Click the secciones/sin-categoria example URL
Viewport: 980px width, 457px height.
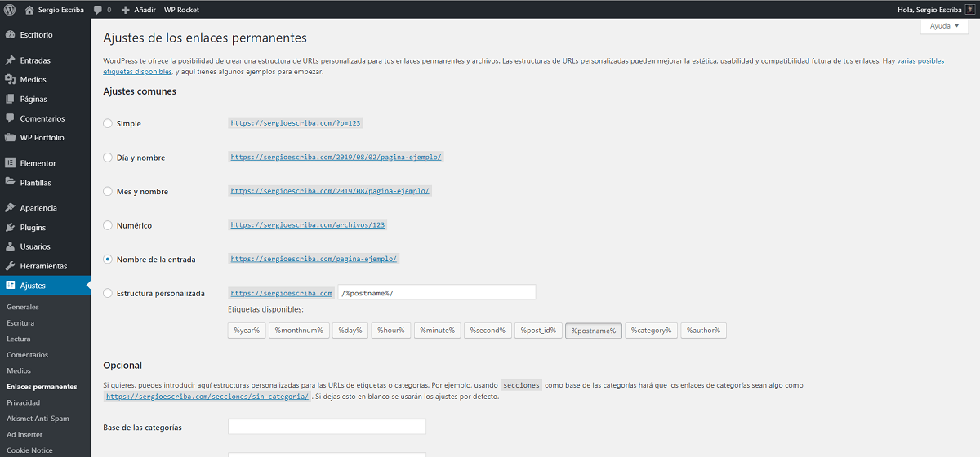point(207,397)
